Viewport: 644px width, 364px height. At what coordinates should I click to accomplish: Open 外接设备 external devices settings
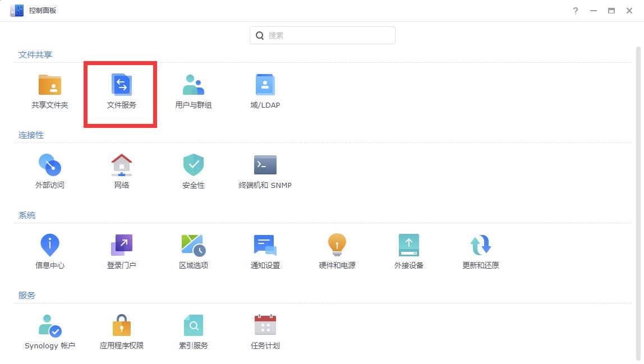coord(408,252)
